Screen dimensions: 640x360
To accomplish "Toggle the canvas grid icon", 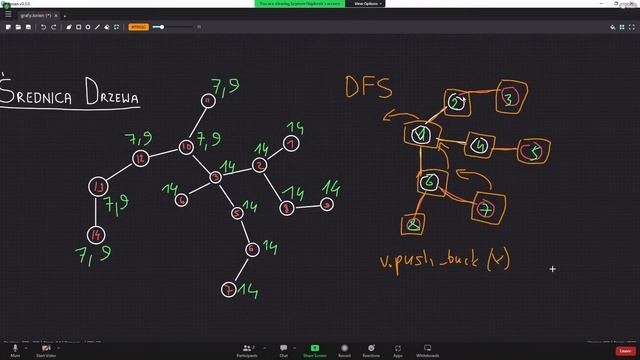I will 622,27.
